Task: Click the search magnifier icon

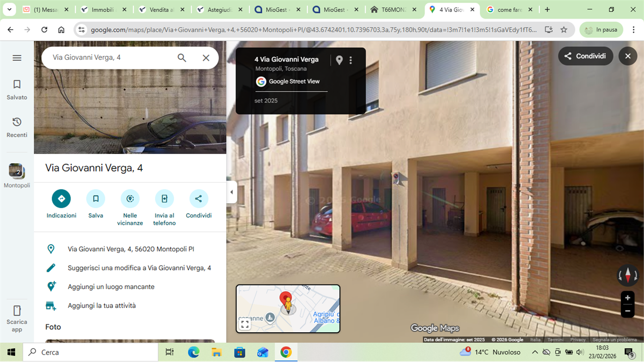Action: pos(182,58)
